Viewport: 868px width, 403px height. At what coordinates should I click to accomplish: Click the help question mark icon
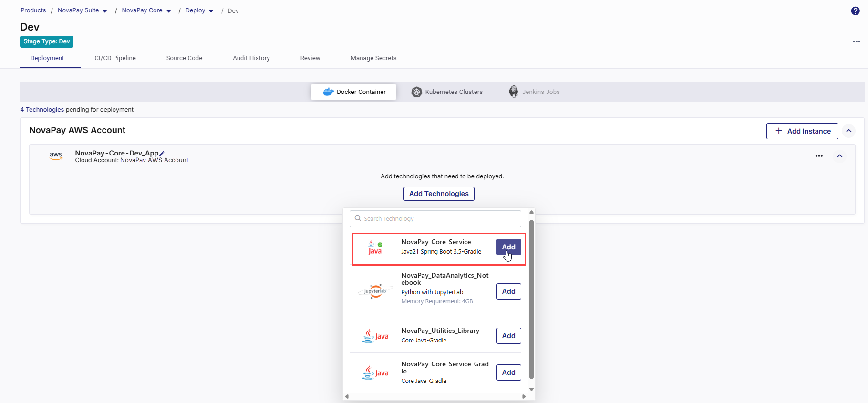(x=855, y=11)
